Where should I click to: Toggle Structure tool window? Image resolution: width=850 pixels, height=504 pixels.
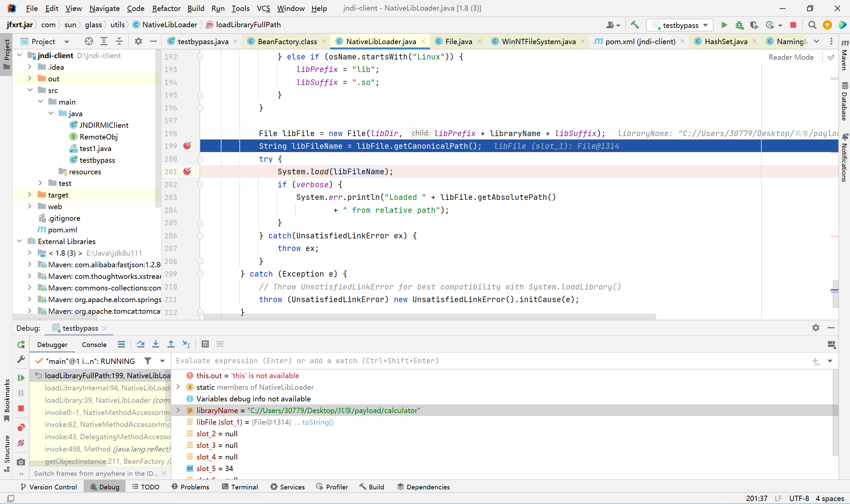[6, 454]
